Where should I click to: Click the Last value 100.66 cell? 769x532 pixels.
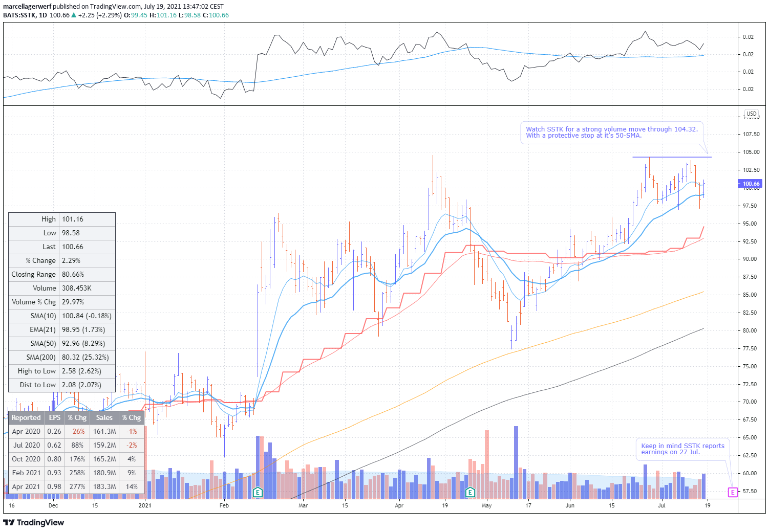(x=88, y=247)
